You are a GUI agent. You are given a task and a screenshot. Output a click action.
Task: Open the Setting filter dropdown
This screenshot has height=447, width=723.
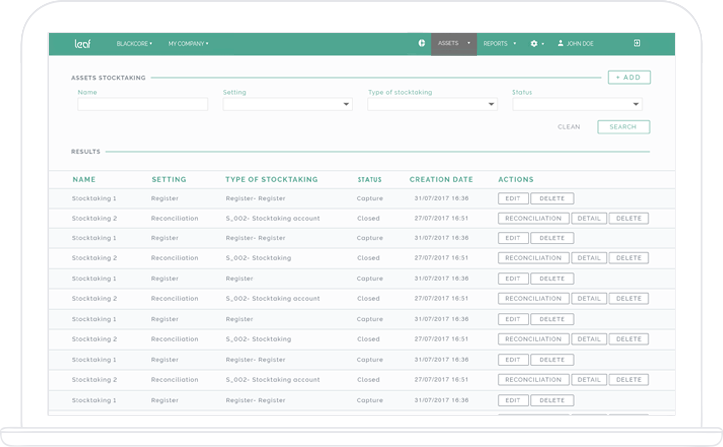[288, 104]
